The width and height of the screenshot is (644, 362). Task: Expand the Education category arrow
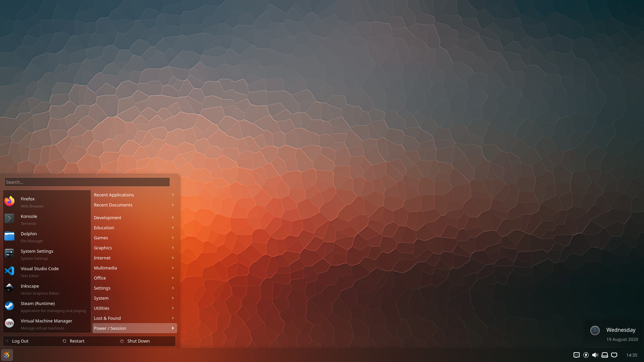tap(173, 228)
